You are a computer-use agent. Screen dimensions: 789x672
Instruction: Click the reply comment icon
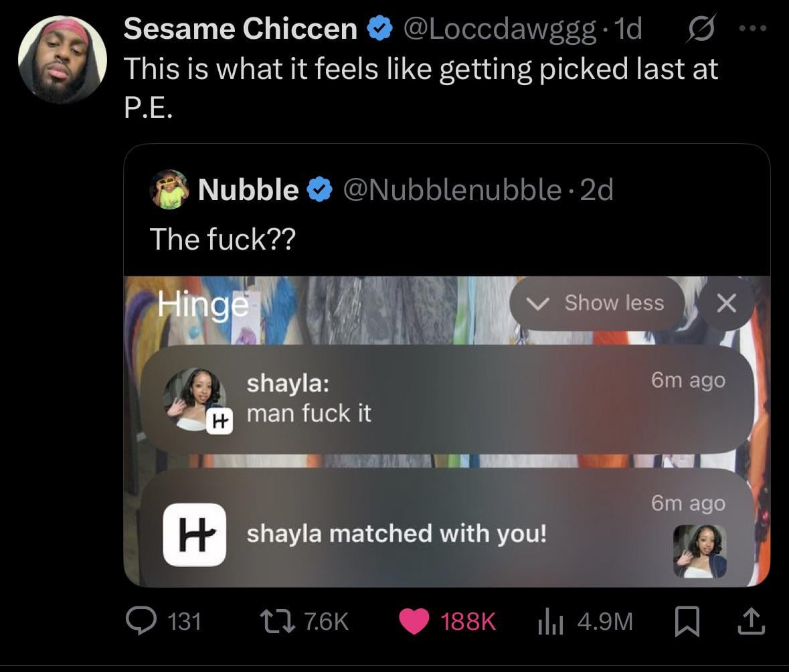coord(143,621)
